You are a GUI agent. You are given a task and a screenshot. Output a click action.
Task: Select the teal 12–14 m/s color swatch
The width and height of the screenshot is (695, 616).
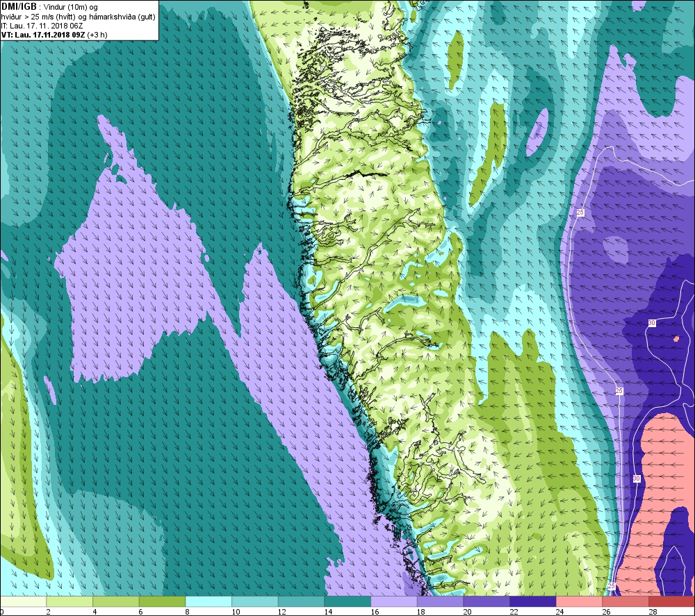[301, 601]
